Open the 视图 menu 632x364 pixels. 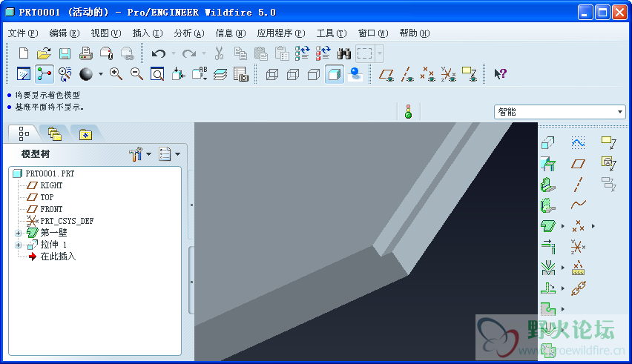(105, 33)
